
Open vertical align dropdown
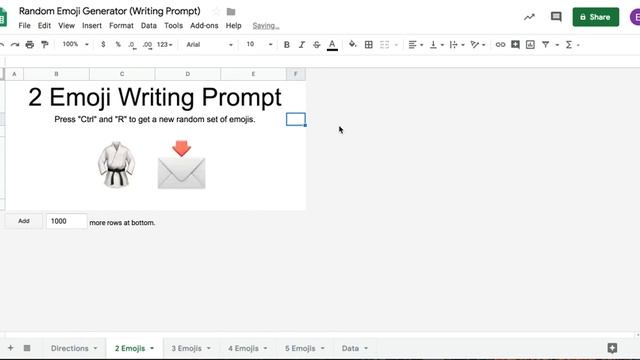pos(436,44)
